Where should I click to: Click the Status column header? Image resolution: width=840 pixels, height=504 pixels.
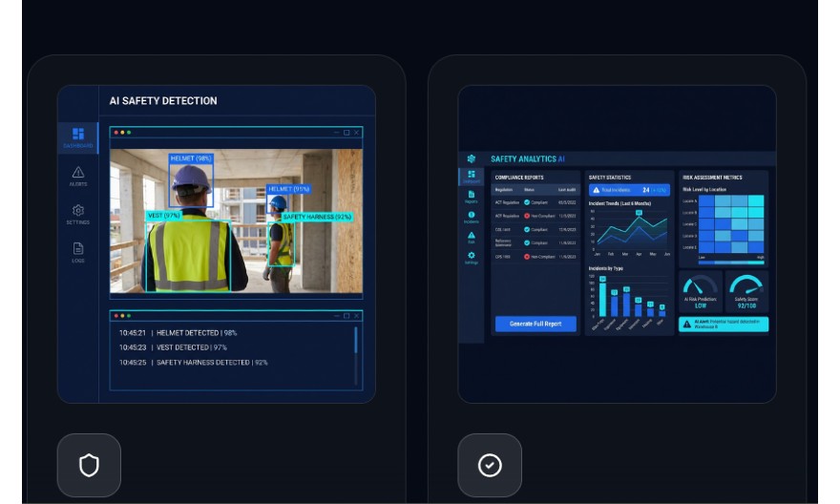(529, 190)
